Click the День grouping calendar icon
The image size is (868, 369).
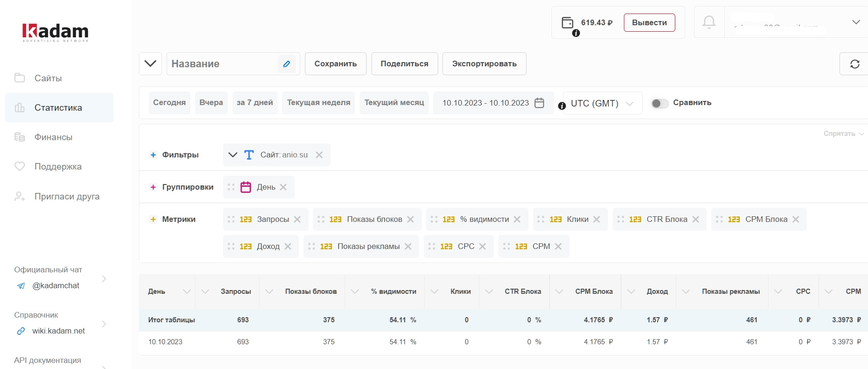point(246,187)
